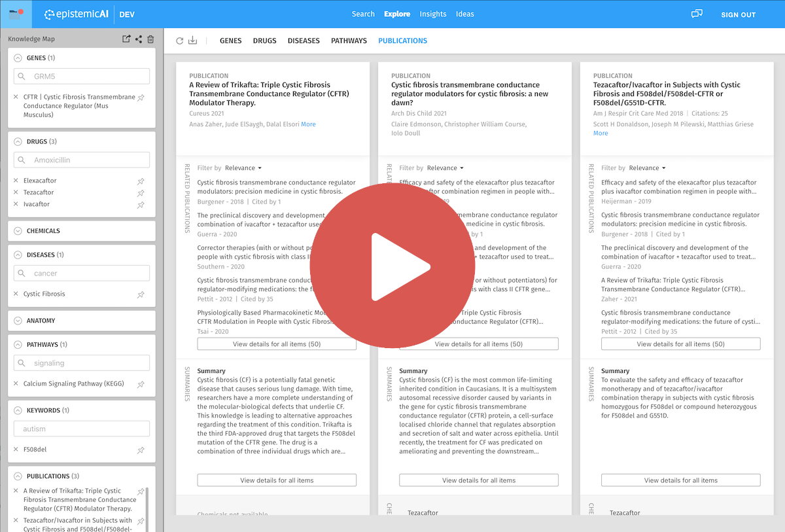The height and width of the screenshot is (532, 785).
Task: Delete the knowledge map with trash icon
Action: pyautogui.click(x=150, y=39)
